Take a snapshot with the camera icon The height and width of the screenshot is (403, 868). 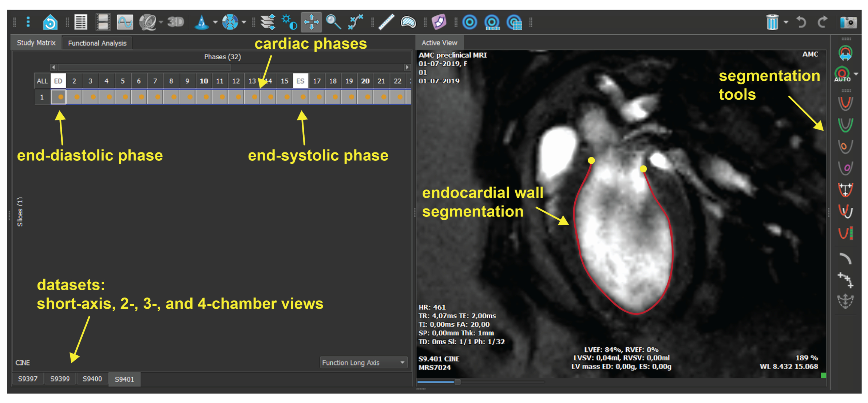tap(848, 23)
